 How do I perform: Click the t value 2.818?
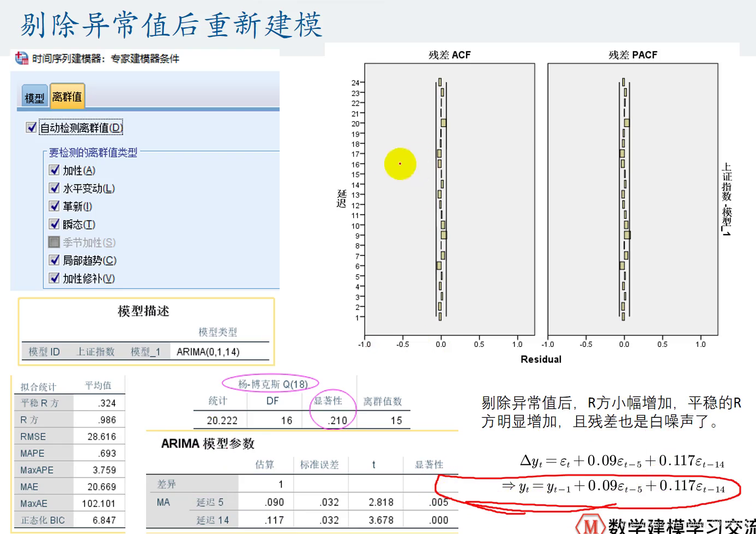(381, 502)
